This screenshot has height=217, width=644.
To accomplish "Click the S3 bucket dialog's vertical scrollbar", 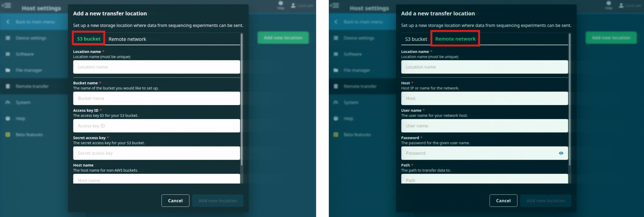I will [242, 99].
